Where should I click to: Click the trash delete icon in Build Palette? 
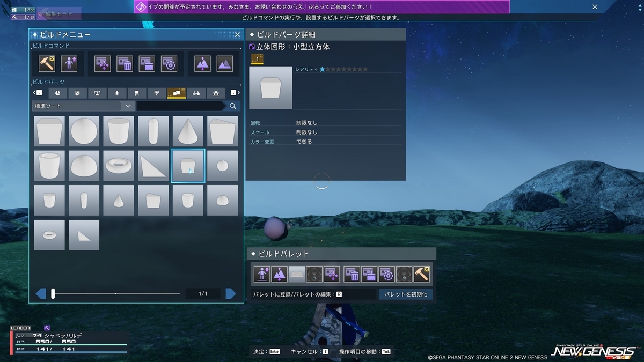click(x=352, y=275)
